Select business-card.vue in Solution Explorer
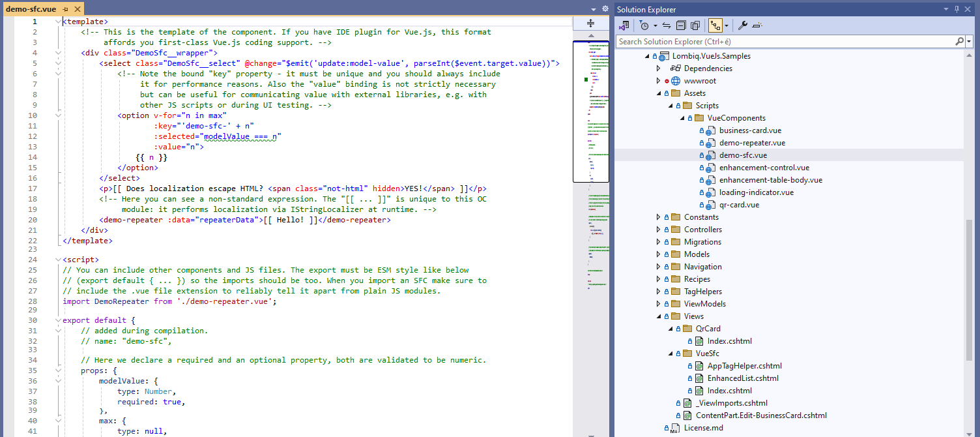The image size is (980, 437). click(750, 130)
